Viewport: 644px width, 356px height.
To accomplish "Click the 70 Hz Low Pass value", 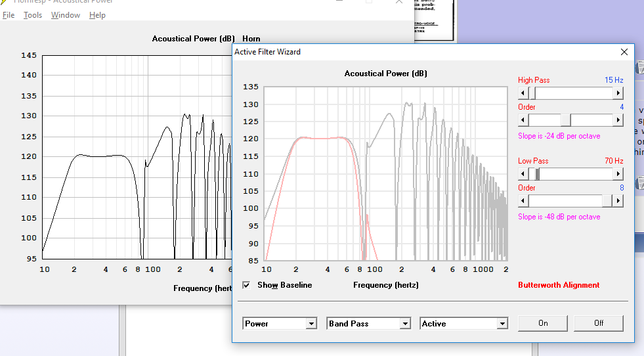I will click(x=614, y=161).
